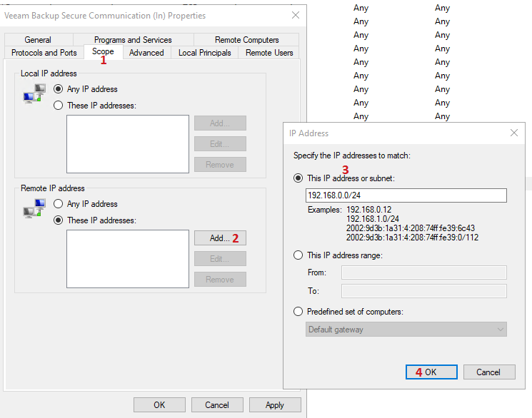
Task: Click Cancel in Properties dialog
Action: (217, 404)
